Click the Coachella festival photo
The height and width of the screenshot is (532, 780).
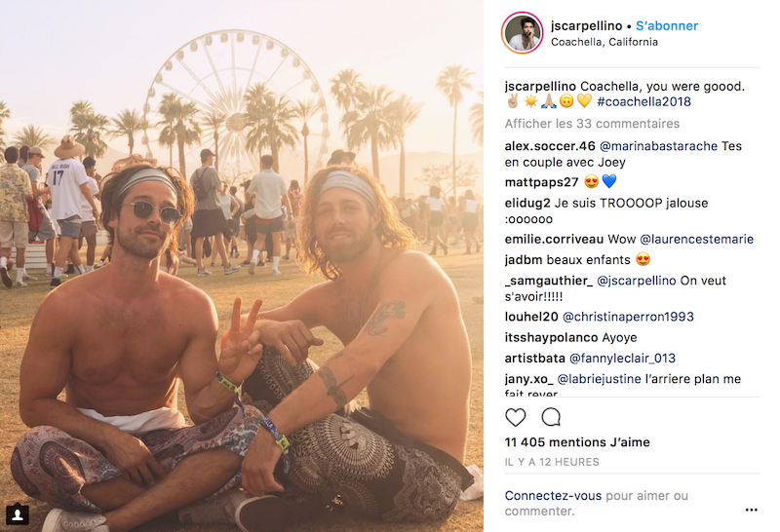click(242, 266)
